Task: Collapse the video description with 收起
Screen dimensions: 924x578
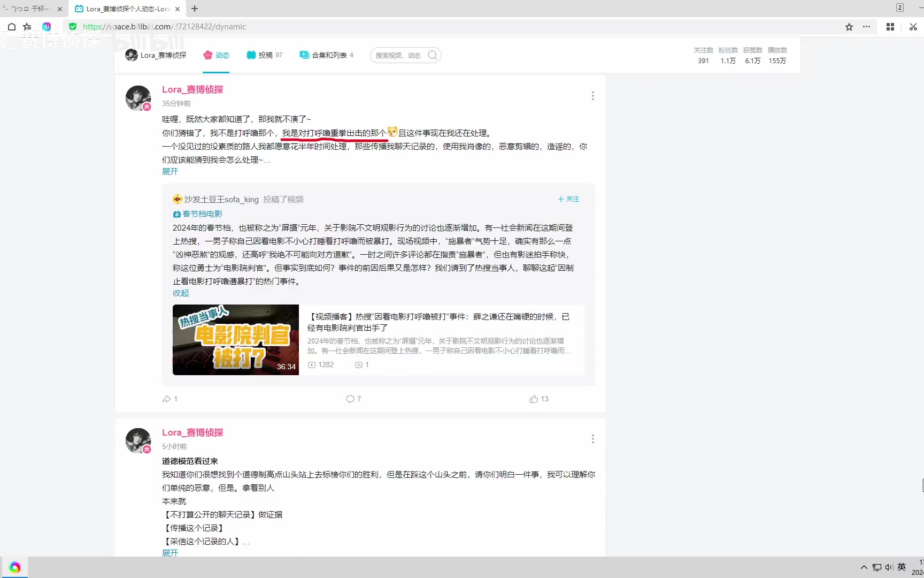Action: 181,293
